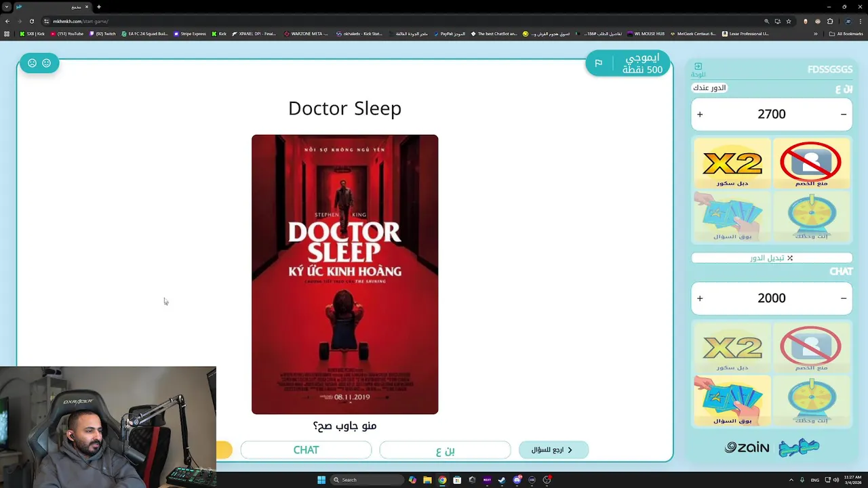Viewport: 868px width, 488px height.
Task: Click the 2000 score field
Action: [772, 298]
